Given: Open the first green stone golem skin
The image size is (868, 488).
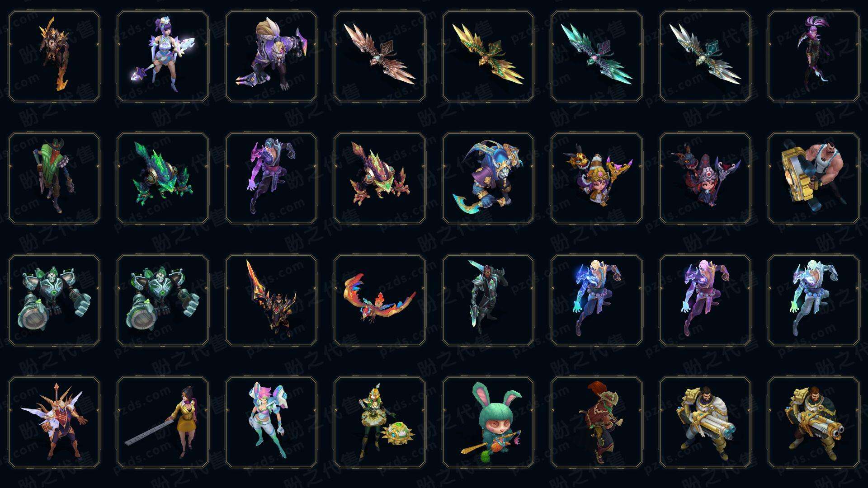Looking at the screenshot, I should (54, 300).
